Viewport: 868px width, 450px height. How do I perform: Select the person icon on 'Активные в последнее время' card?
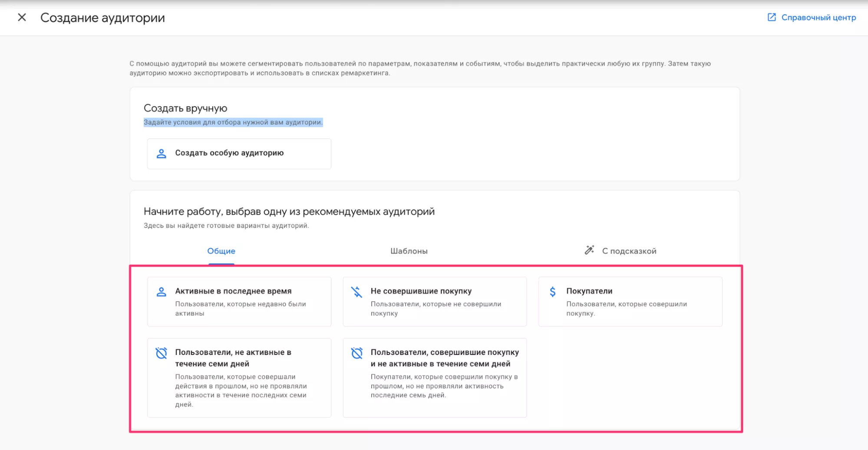coord(162,291)
